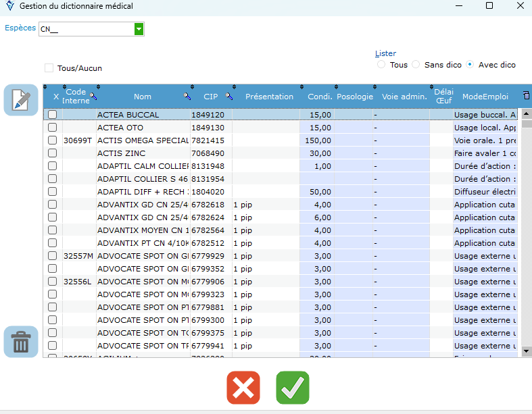The width and height of the screenshot is (532, 414).
Task: Check the box for ADAPTIL DIFF + RECH row
Action: click(52, 192)
